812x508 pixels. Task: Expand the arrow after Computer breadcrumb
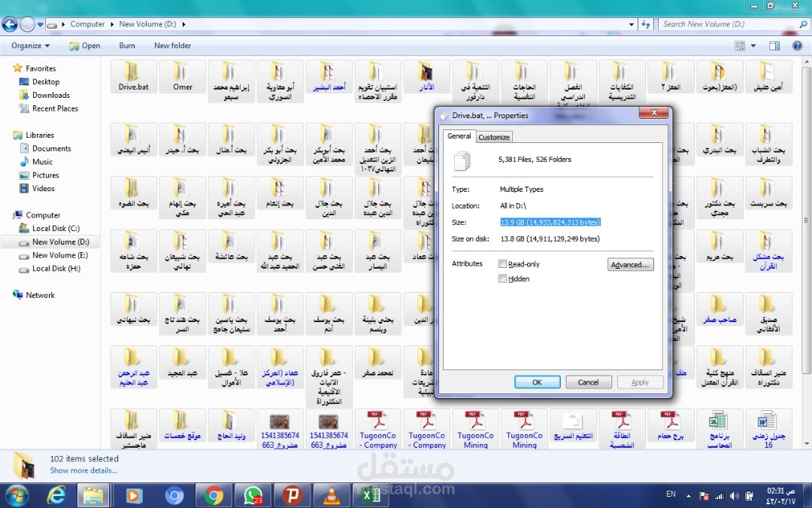click(112, 24)
